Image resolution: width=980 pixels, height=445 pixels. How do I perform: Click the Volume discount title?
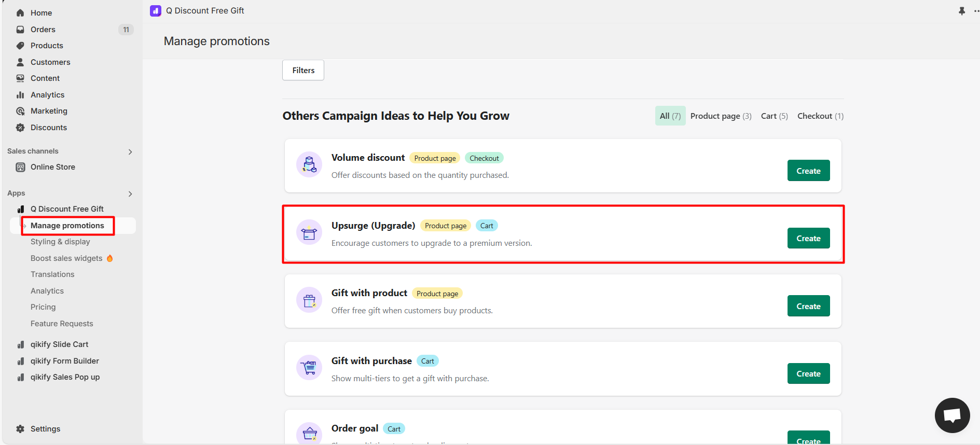coord(368,158)
